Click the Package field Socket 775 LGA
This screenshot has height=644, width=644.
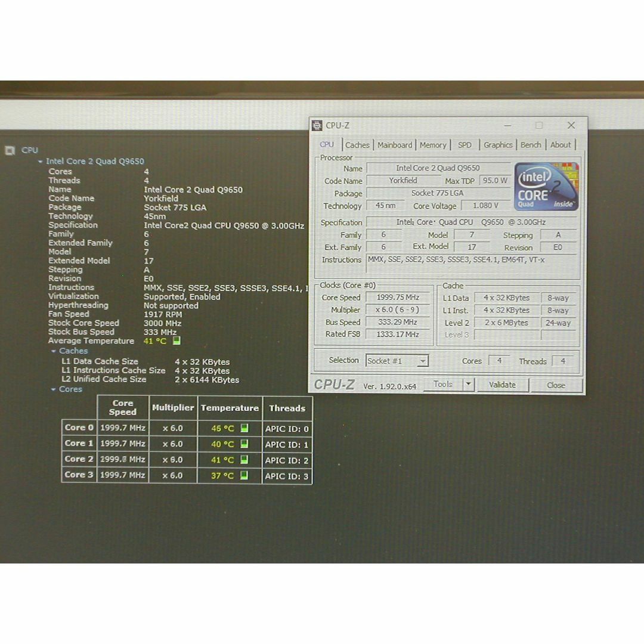tap(438, 193)
